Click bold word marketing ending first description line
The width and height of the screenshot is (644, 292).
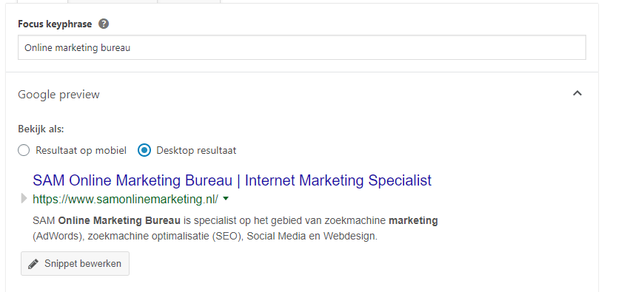(413, 220)
